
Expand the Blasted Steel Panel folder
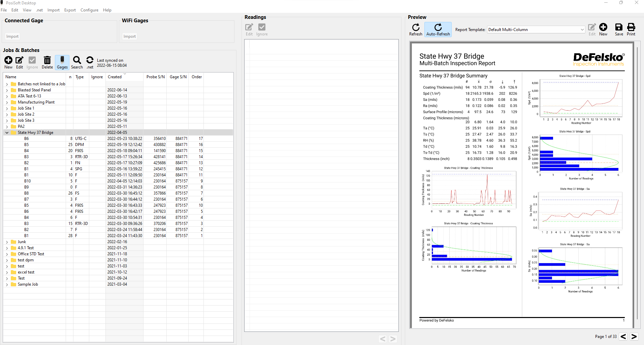pos(7,90)
